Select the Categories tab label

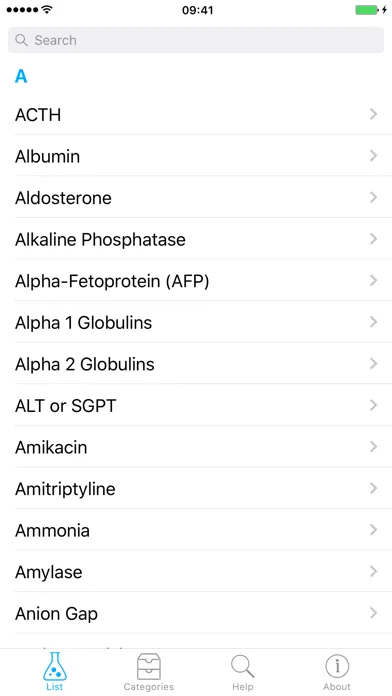[x=148, y=687]
